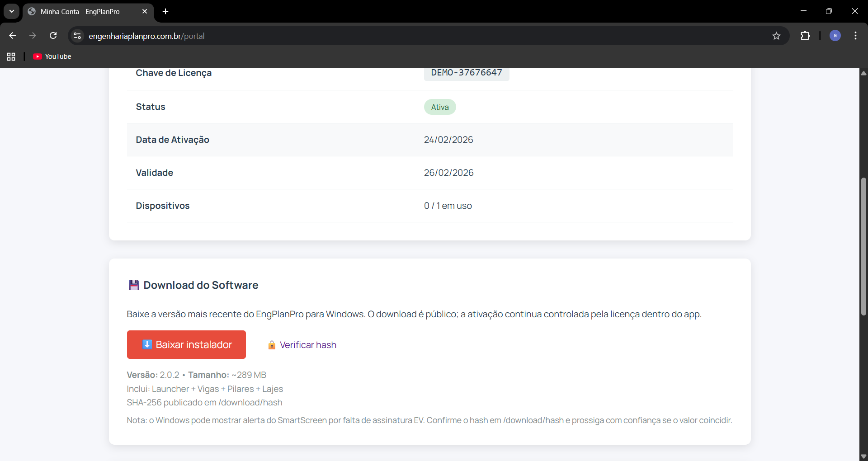Click the forward navigation arrow
The height and width of the screenshot is (461, 868).
(33, 36)
